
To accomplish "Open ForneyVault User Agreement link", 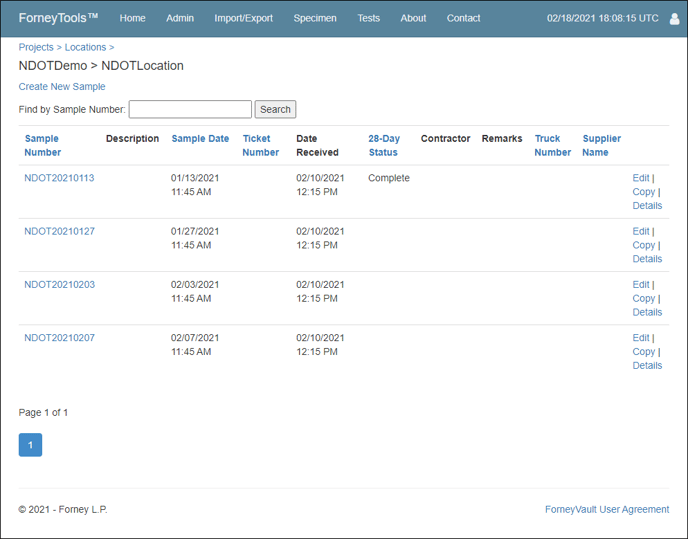I will click(x=607, y=509).
